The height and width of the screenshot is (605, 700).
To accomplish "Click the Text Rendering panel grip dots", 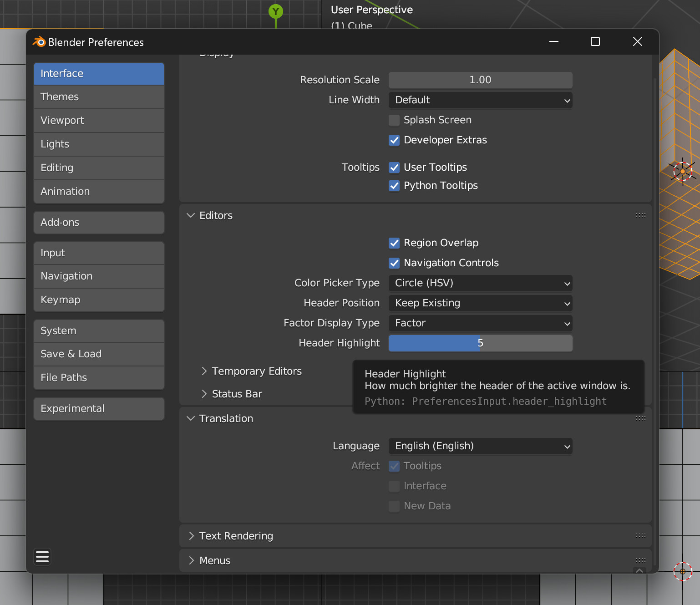I will 640,536.
